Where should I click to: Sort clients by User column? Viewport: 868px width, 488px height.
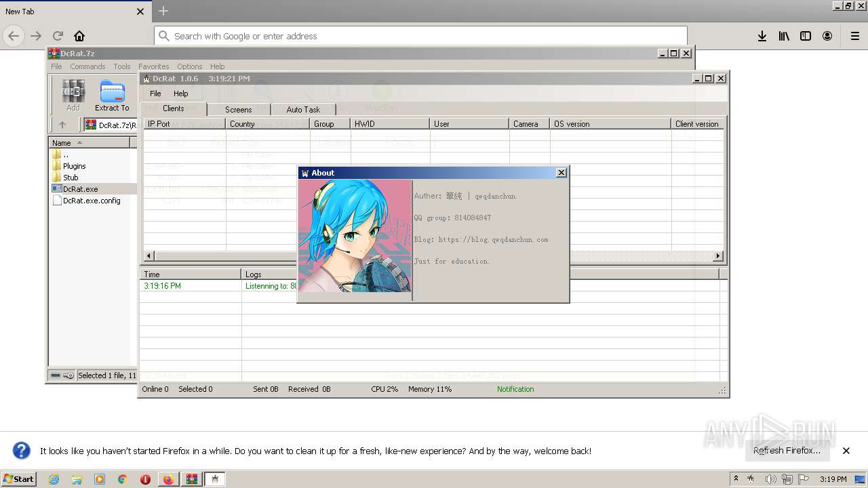click(469, 124)
